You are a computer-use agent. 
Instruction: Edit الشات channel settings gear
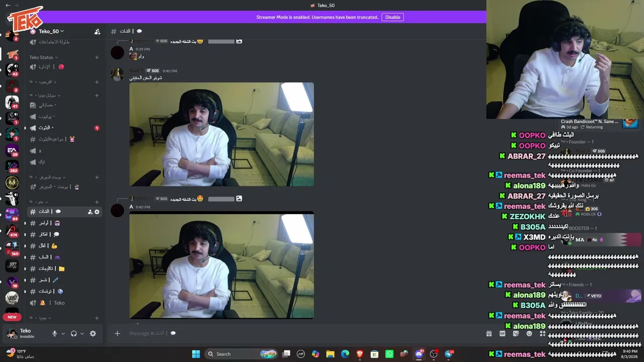tap(97, 212)
